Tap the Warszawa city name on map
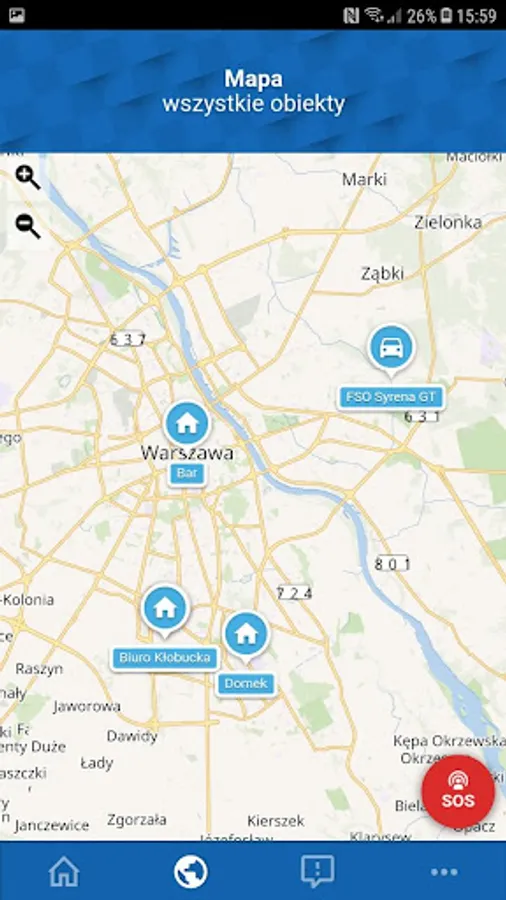The width and height of the screenshot is (506, 900). pyautogui.click(x=187, y=453)
